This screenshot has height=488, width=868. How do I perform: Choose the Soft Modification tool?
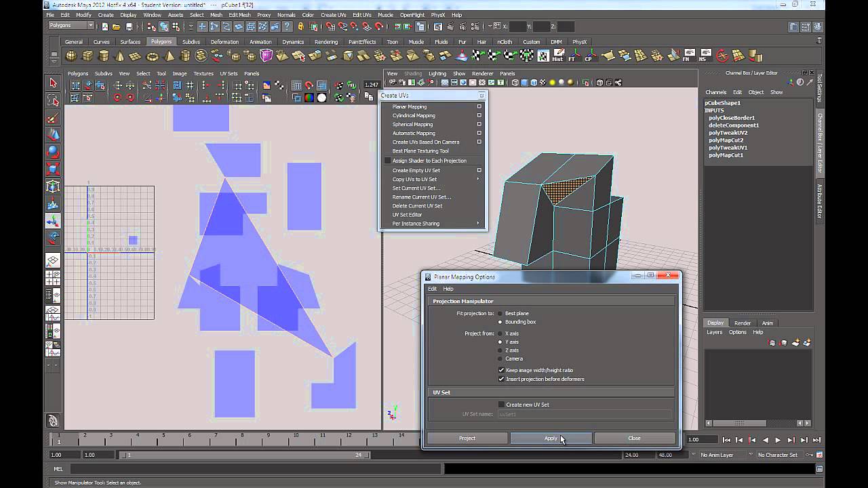[x=53, y=203]
